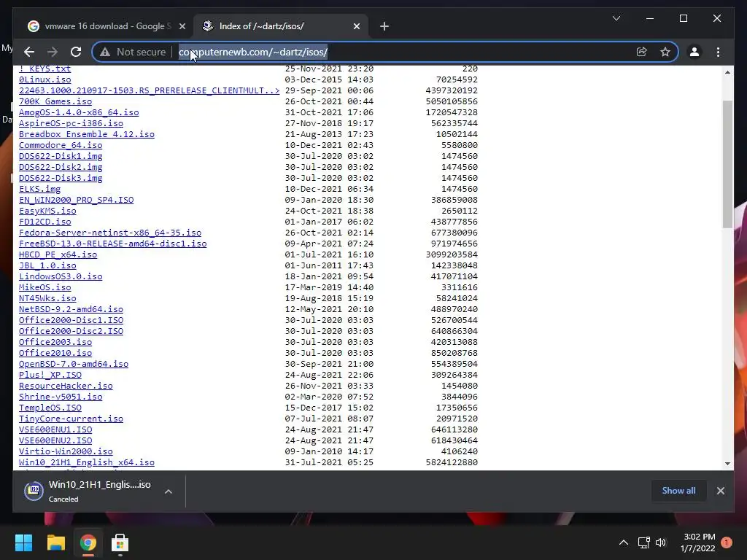Open the tab search chevron
Screen dimensions: 747x560
click(x=616, y=18)
